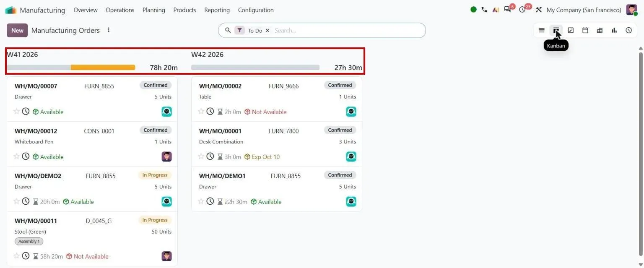644x268 pixels.
Task: Click the Manufacturing app logo
Action: click(11, 10)
